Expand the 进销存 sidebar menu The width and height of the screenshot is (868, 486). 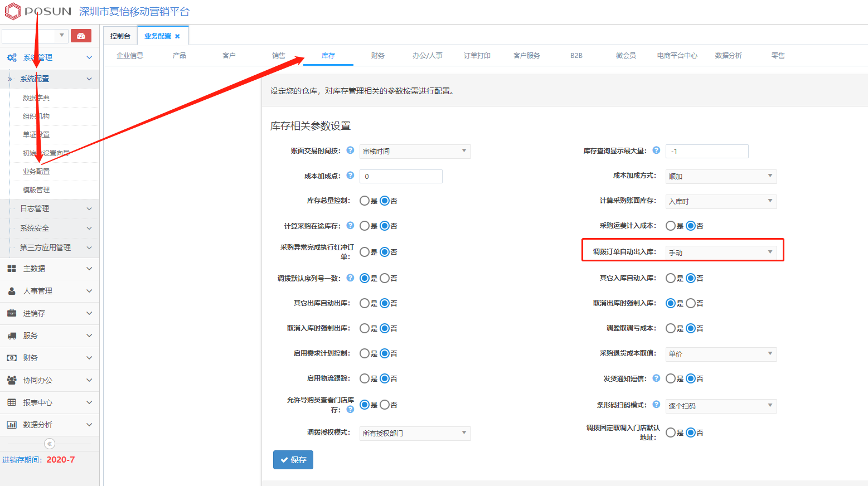pyautogui.click(x=50, y=313)
